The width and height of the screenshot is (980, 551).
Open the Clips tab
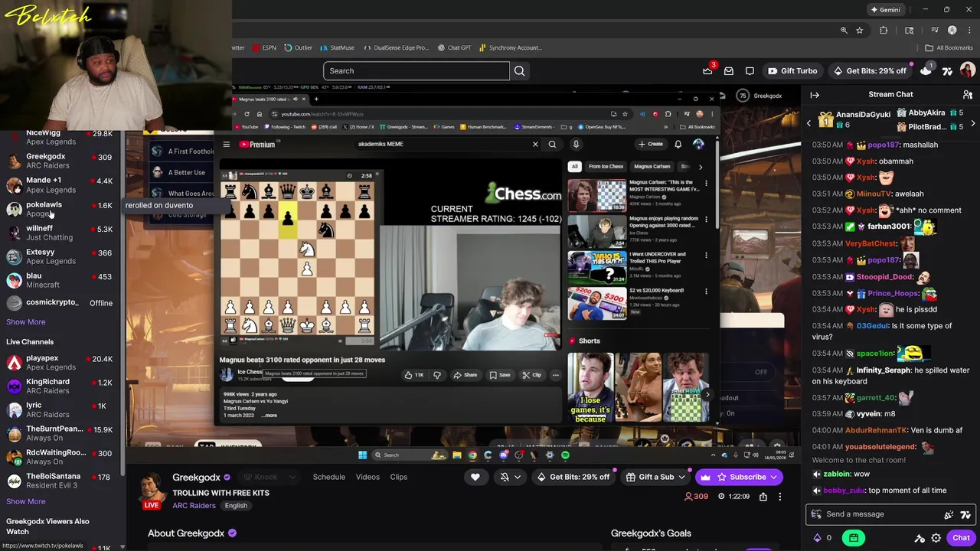pos(399,477)
